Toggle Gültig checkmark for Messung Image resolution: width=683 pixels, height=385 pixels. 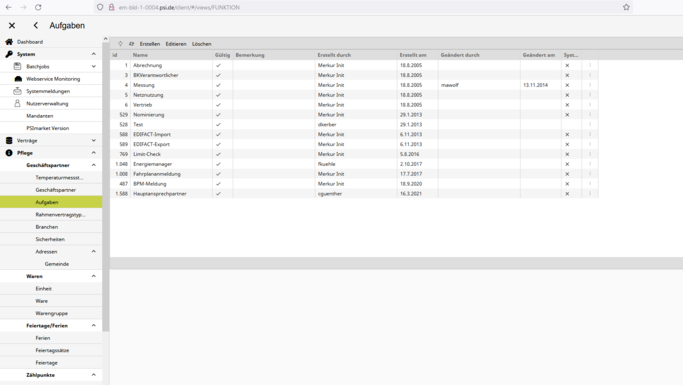(x=218, y=85)
